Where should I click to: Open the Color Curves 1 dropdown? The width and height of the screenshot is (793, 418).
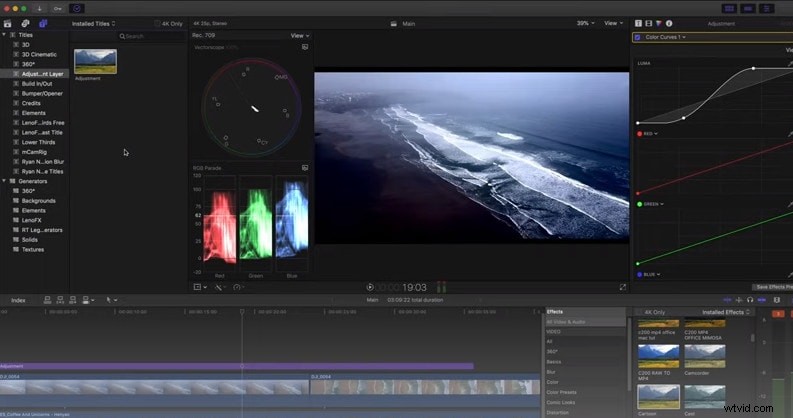pos(666,37)
